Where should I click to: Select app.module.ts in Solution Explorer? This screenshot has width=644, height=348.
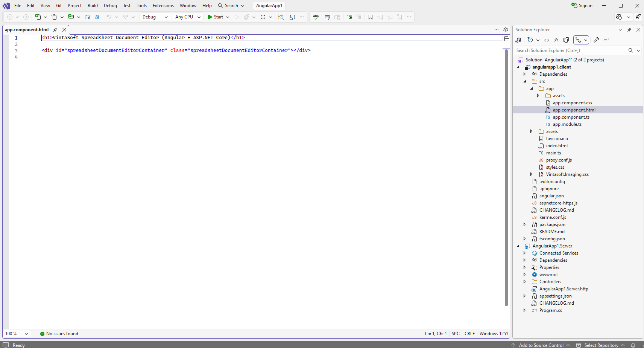click(x=567, y=124)
